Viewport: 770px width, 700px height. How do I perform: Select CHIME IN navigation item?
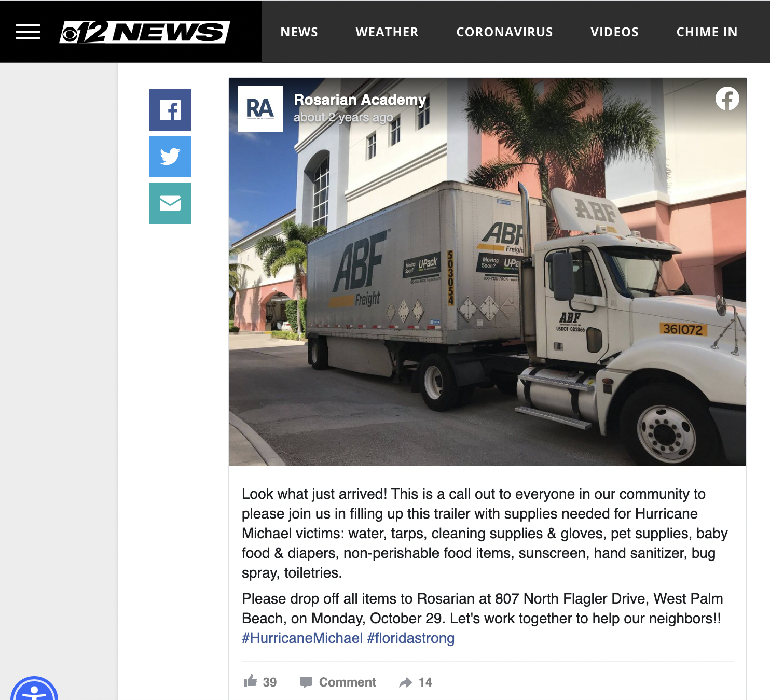tap(707, 32)
